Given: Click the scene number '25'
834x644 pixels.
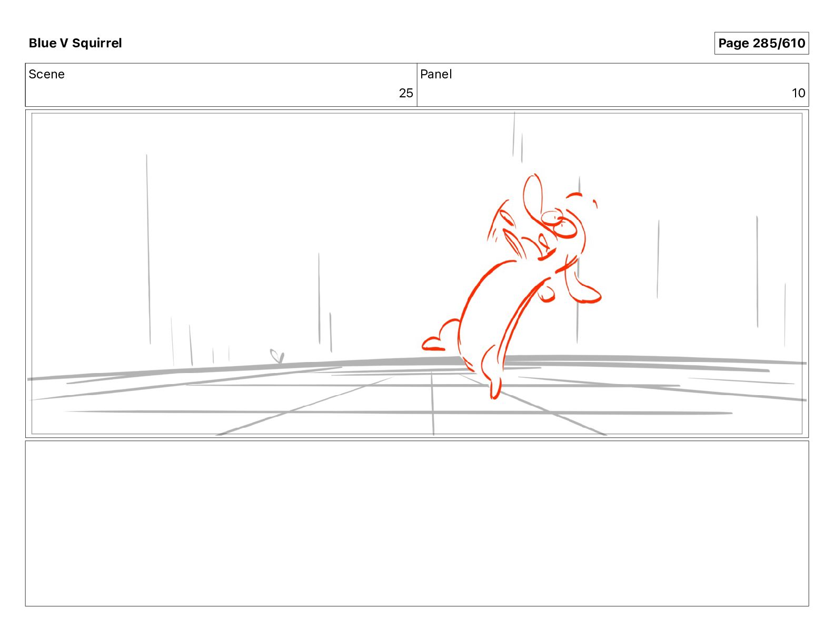Looking at the screenshot, I should (x=405, y=93).
